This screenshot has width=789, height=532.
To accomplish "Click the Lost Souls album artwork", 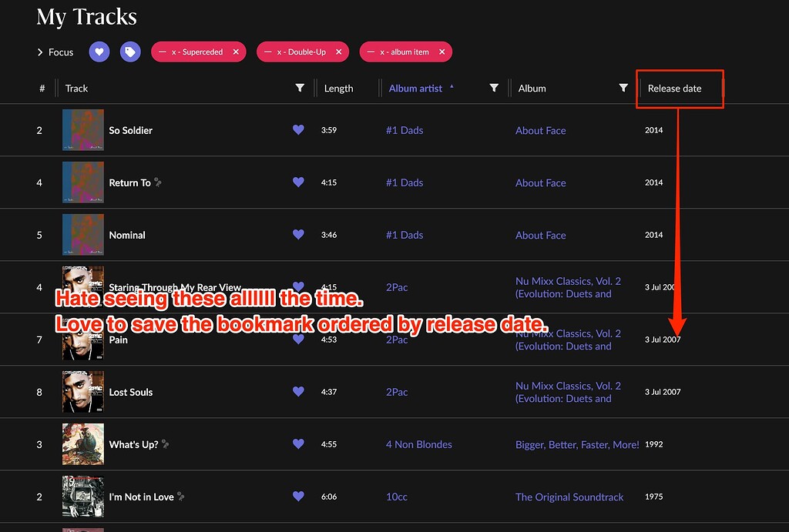I will 82,392.
